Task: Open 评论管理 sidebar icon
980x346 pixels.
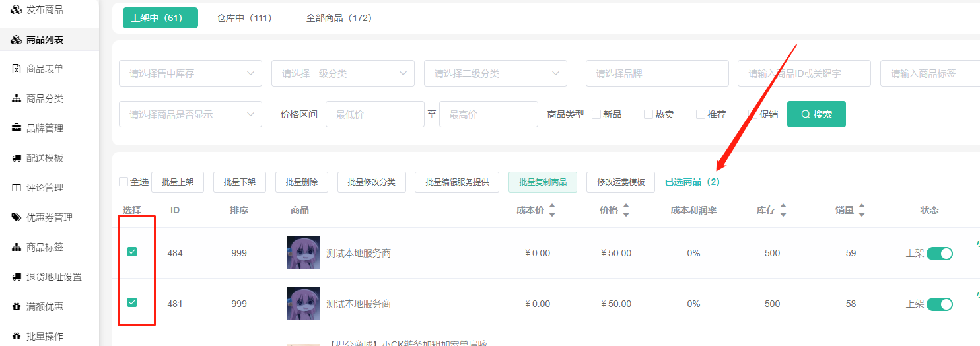Action: point(17,188)
